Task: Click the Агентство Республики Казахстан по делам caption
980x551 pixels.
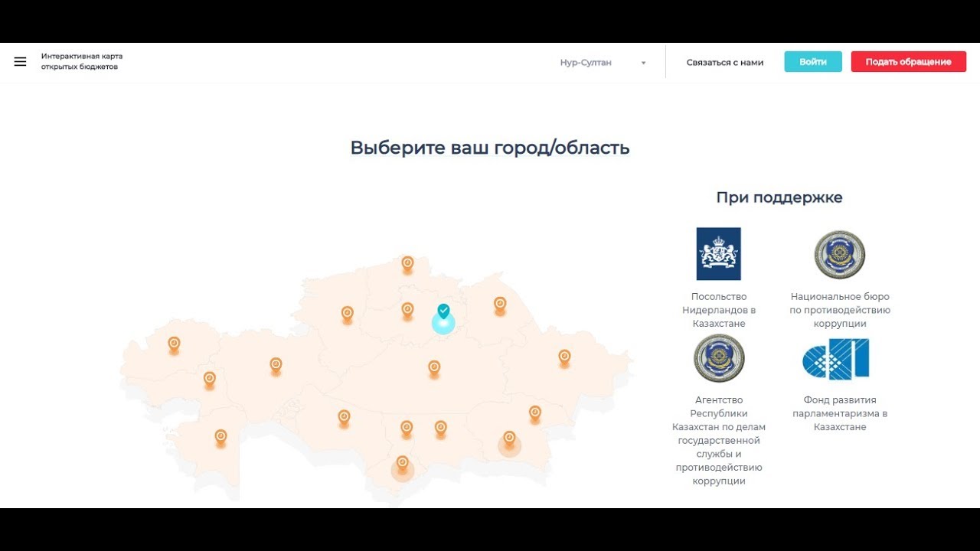Action: pos(719,440)
